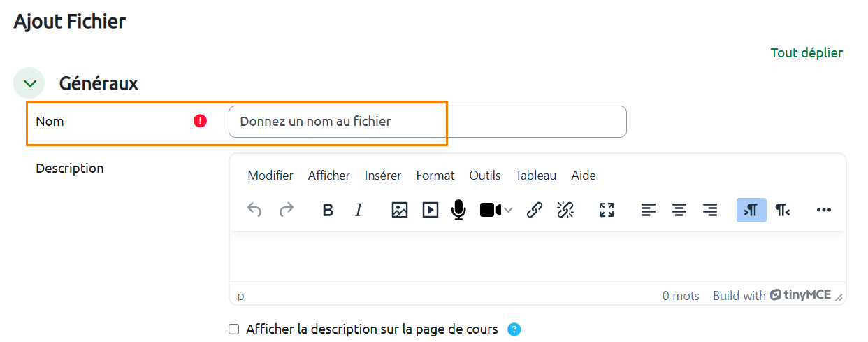Enable 'Afficher la description sur la page de cours'

234,329
